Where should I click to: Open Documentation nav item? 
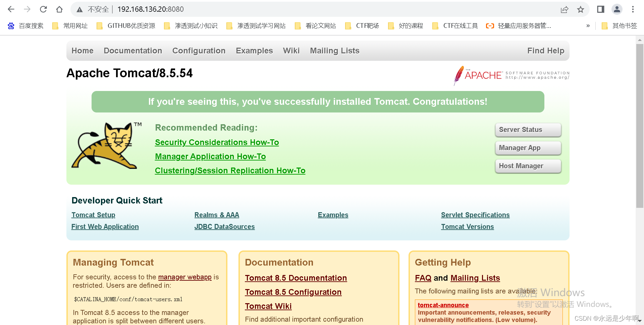point(133,51)
